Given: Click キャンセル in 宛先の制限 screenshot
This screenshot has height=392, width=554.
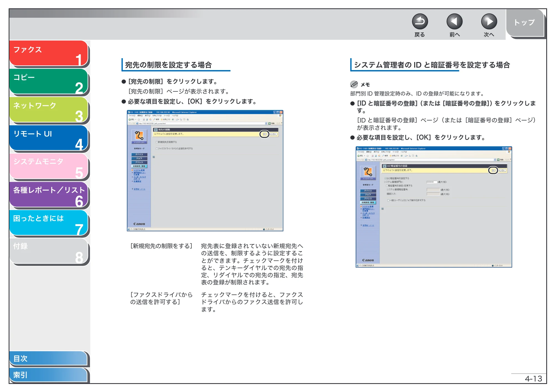Looking at the screenshot, I should (273, 134).
